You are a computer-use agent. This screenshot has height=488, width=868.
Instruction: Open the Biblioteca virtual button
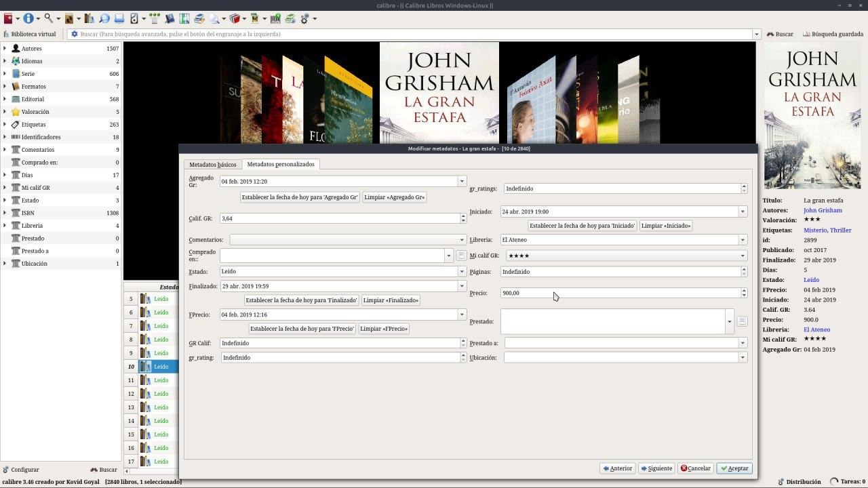click(x=29, y=34)
